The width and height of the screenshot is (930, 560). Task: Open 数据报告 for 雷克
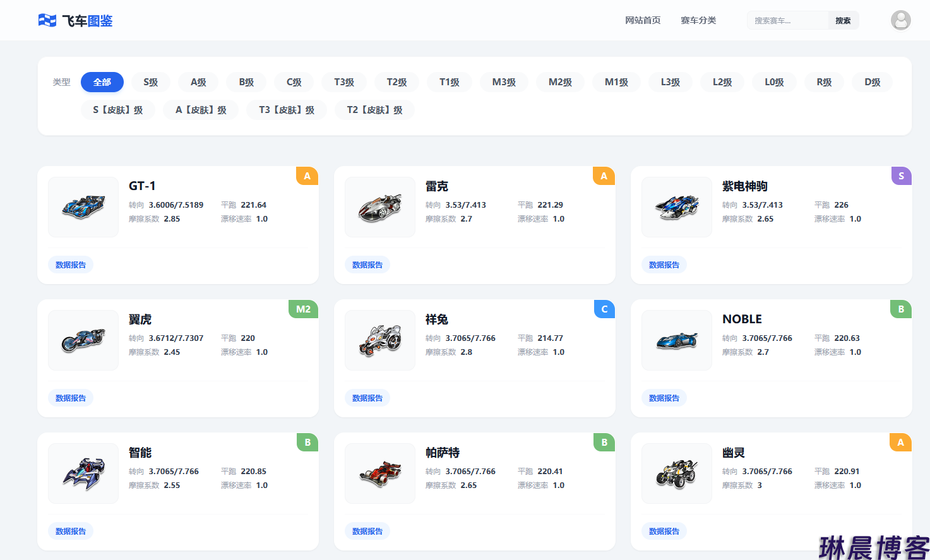point(367,265)
